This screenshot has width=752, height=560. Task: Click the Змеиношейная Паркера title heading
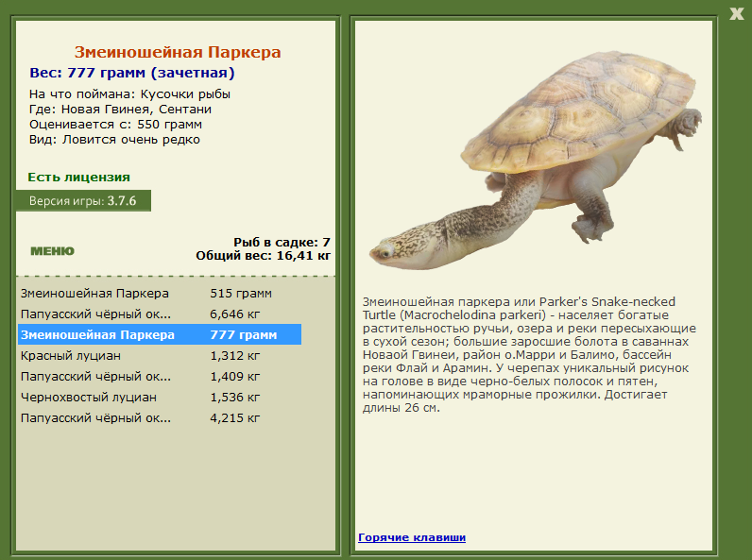tap(178, 52)
